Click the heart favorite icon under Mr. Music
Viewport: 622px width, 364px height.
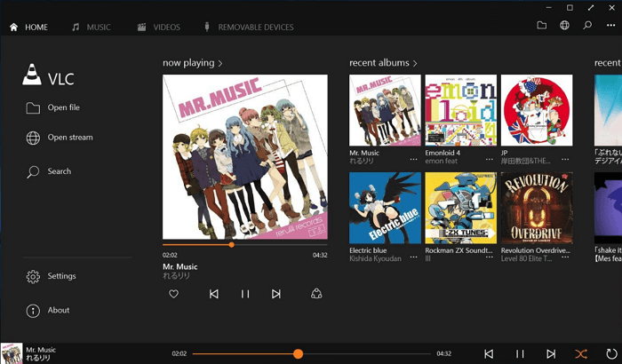click(x=174, y=294)
